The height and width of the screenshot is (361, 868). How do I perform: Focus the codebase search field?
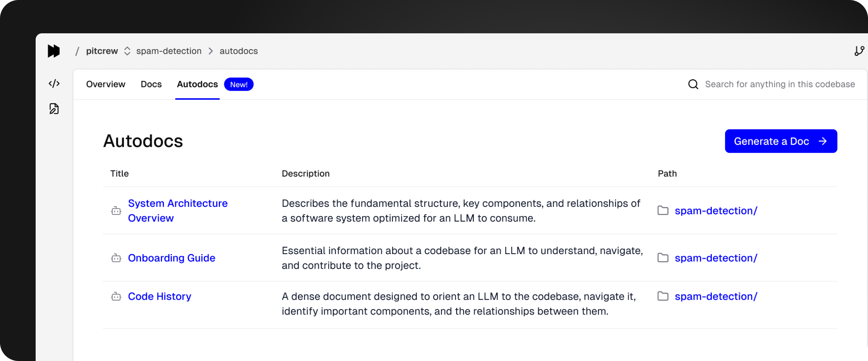779,84
